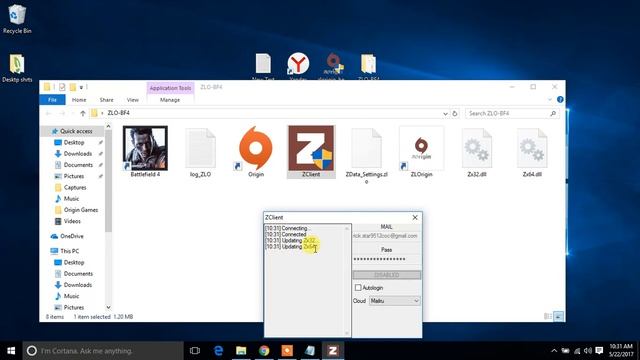The height and width of the screenshot is (360, 640).
Task: Open the Recycle Bin on desktop
Action: pos(17,19)
